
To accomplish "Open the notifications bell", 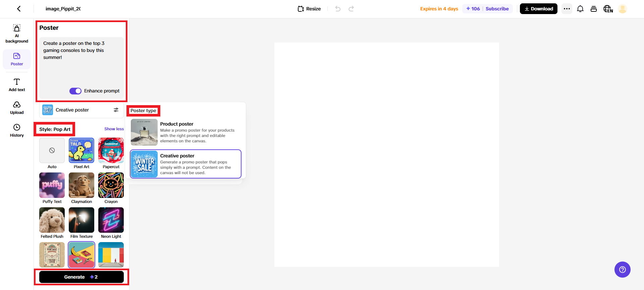I will point(580,9).
